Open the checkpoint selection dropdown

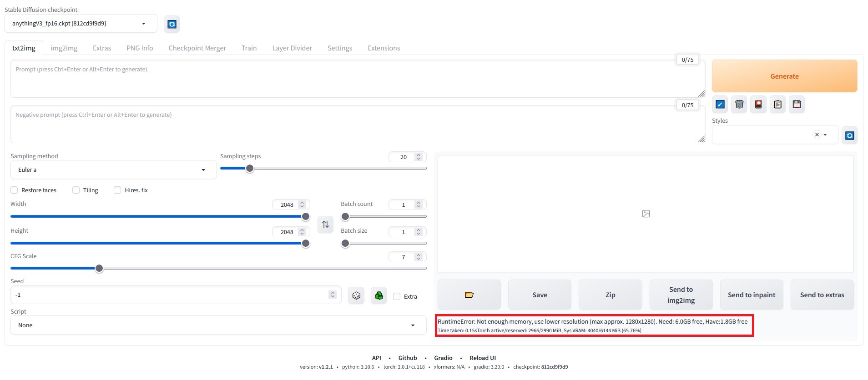tap(81, 24)
